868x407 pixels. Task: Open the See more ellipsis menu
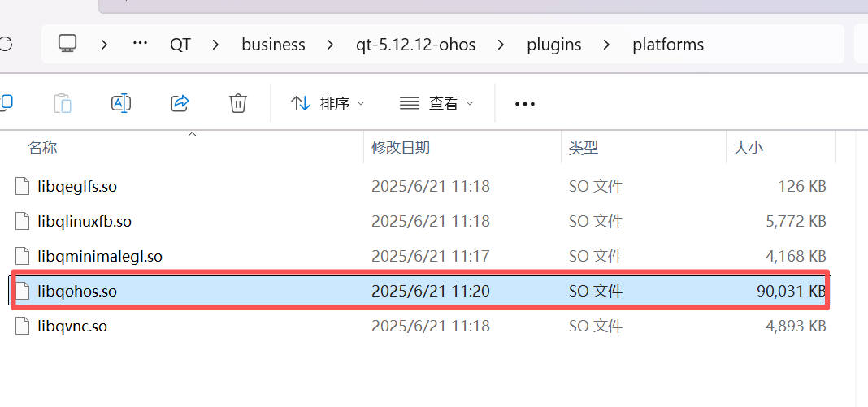click(525, 104)
